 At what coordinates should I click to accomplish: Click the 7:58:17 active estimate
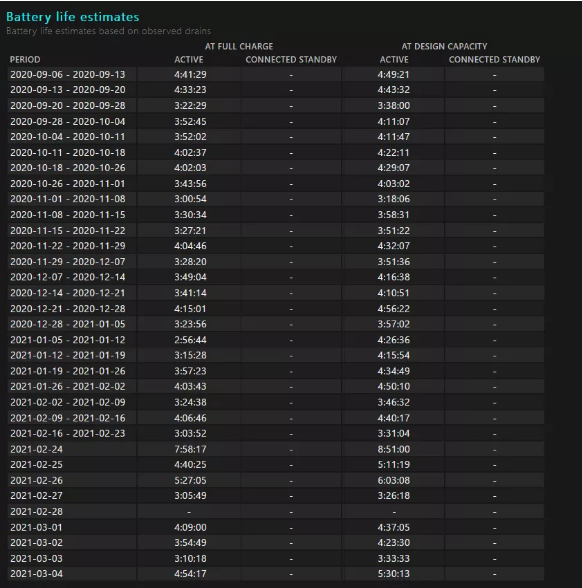click(190, 449)
